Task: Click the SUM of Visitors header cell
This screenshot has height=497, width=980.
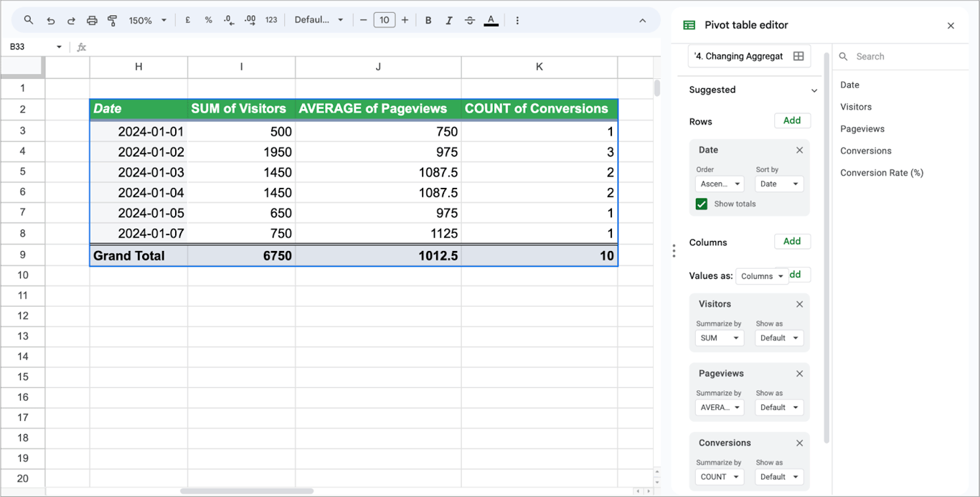Action: [241, 109]
